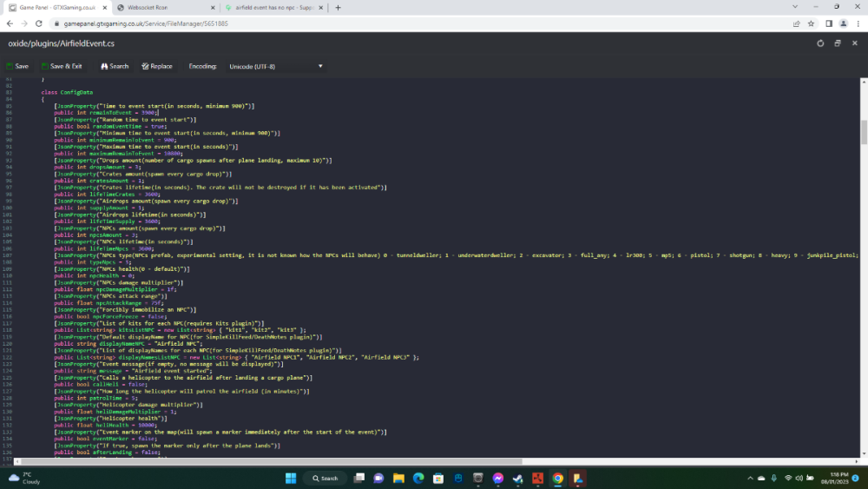Click the displayNameNPC 'Airfield NPC' line
The width and height of the screenshot is (868, 489).
click(128, 343)
